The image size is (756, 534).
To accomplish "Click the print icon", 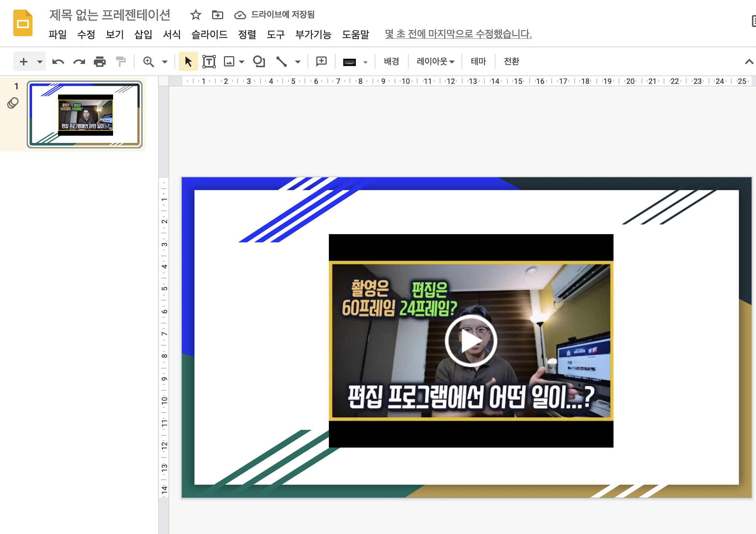I will coord(100,62).
